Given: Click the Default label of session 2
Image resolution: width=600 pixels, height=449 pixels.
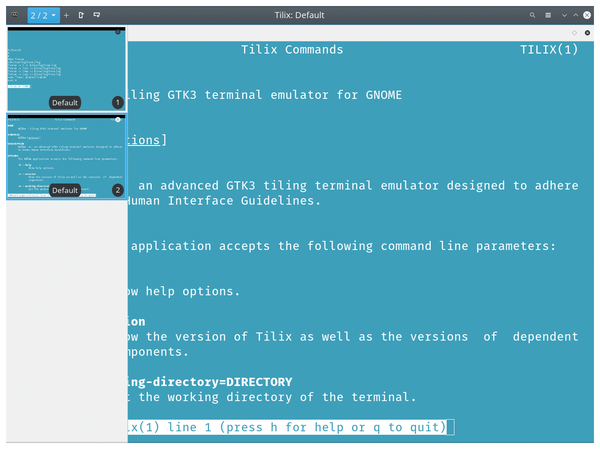Looking at the screenshot, I should pyautogui.click(x=65, y=190).
